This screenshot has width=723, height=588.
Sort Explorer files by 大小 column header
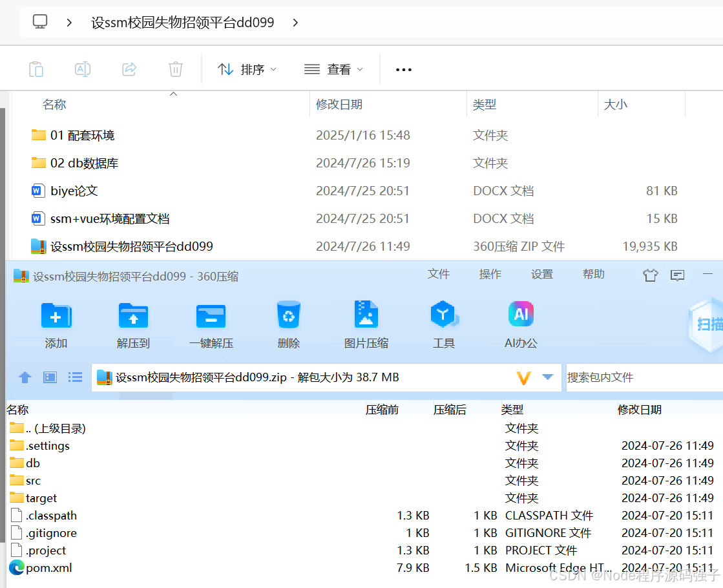point(616,105)
